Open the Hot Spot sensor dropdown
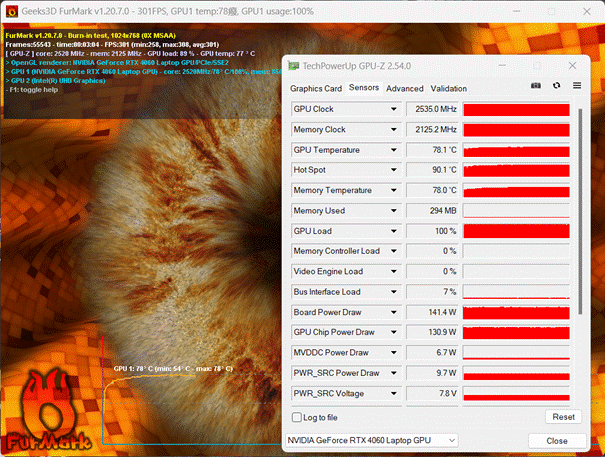This screenshot has height=457, width=605. tap(393, 170)
